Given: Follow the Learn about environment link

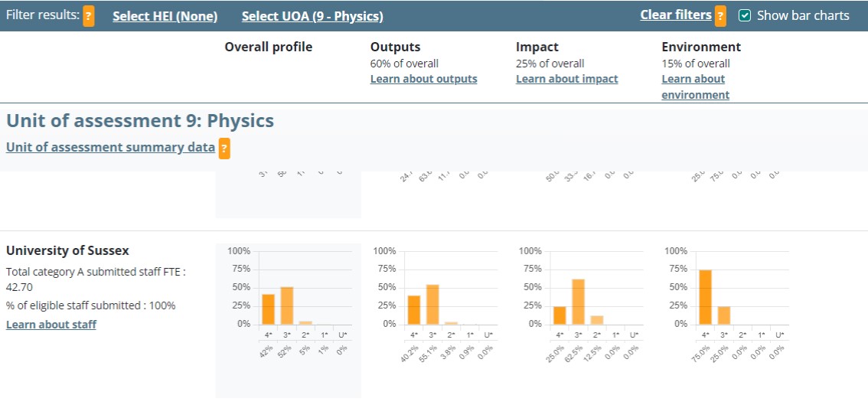Looking at the screenshot, I should [x=694, y=87].
